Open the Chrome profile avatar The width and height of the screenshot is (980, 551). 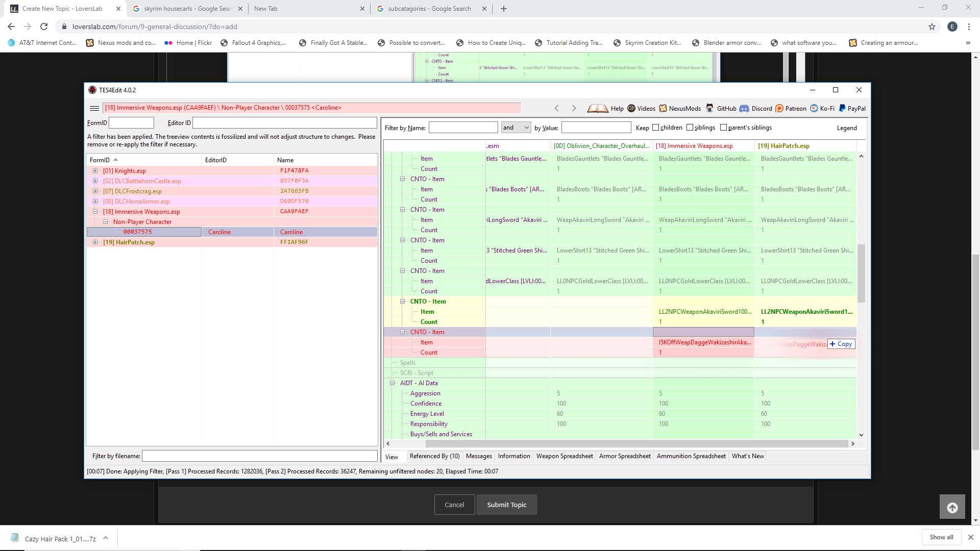click(952, 27)
